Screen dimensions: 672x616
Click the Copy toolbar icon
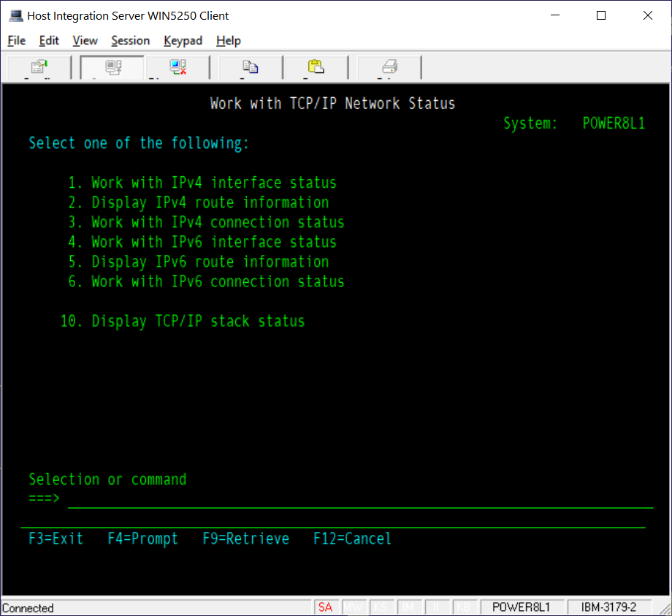(x=250, y=66)
